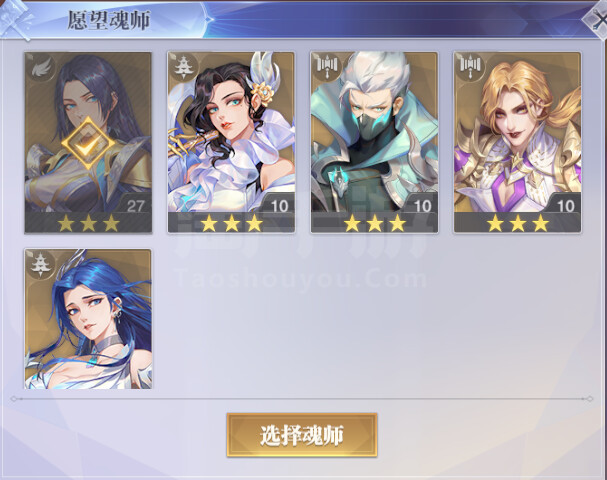Click the fortress icon on blonde character card
The width and height of the screenshot is (607, 480).
click(470, 67)
